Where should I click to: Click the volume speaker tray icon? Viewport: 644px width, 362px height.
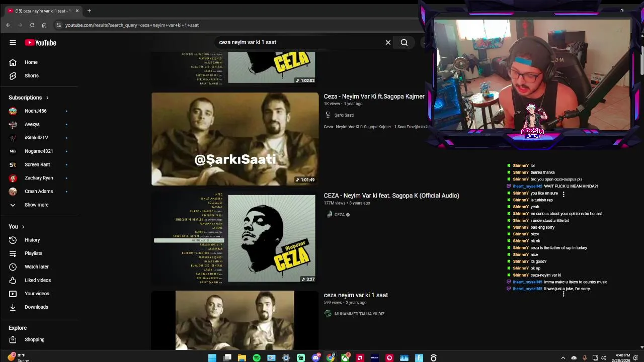click(x=603, y=358)
